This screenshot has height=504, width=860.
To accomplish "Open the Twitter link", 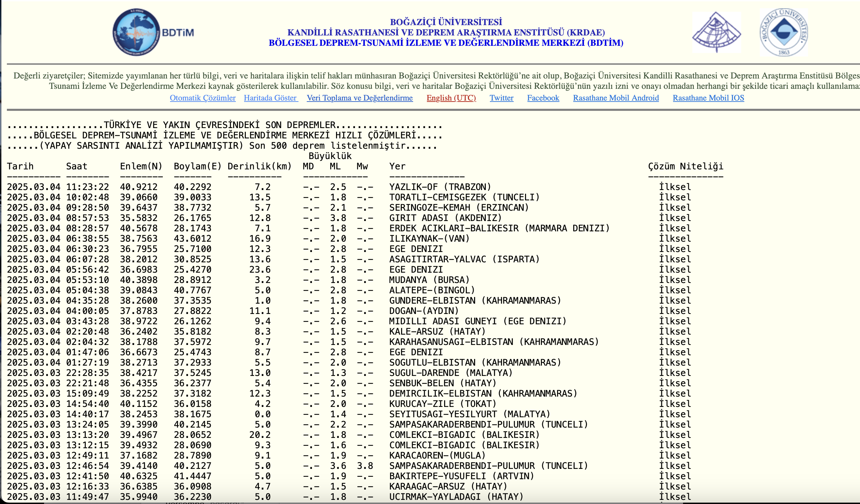I will tap(501, 98).
